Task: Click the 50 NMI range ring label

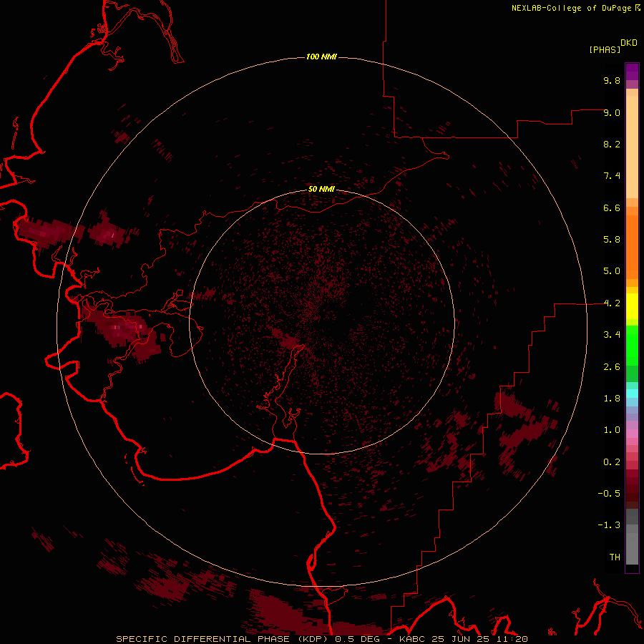Action: [321, 189]
